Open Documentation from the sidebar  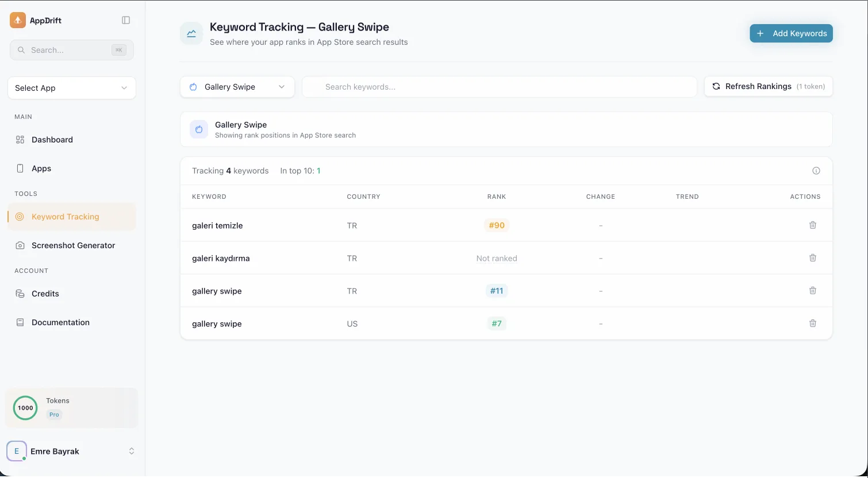click(x=72, y=322)
